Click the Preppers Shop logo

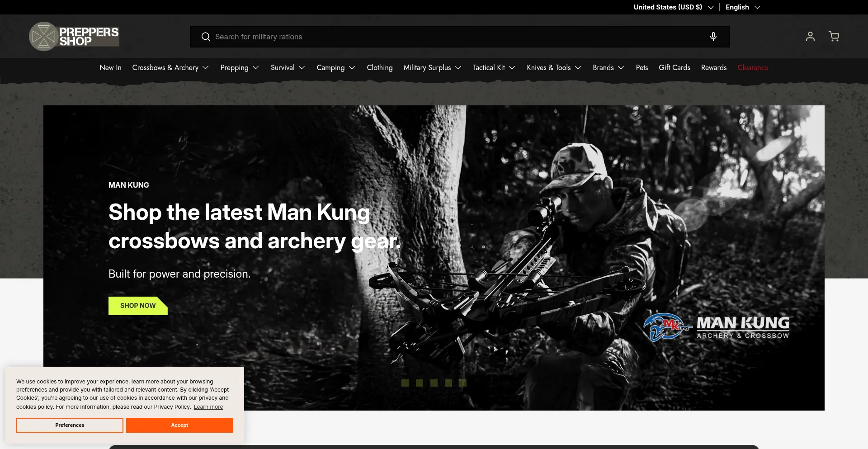(x=74, y=36)
